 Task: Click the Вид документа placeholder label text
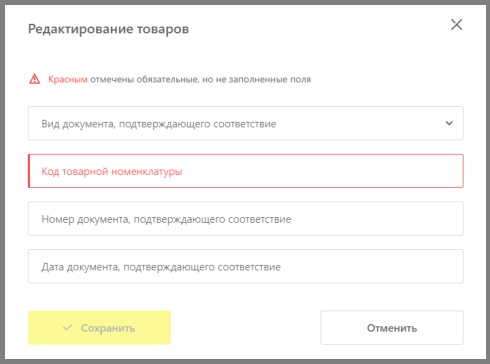pos(159,124)
